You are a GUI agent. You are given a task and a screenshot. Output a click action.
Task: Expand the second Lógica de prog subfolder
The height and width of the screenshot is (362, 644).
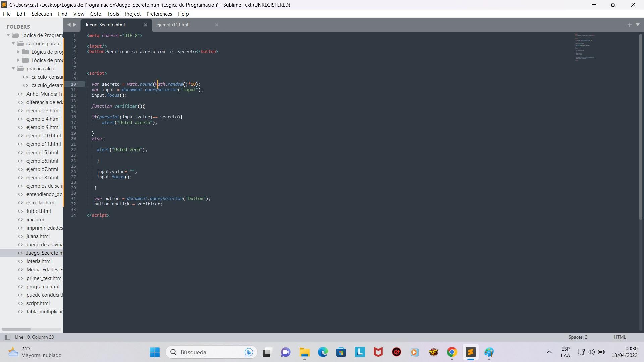point(18,60)
